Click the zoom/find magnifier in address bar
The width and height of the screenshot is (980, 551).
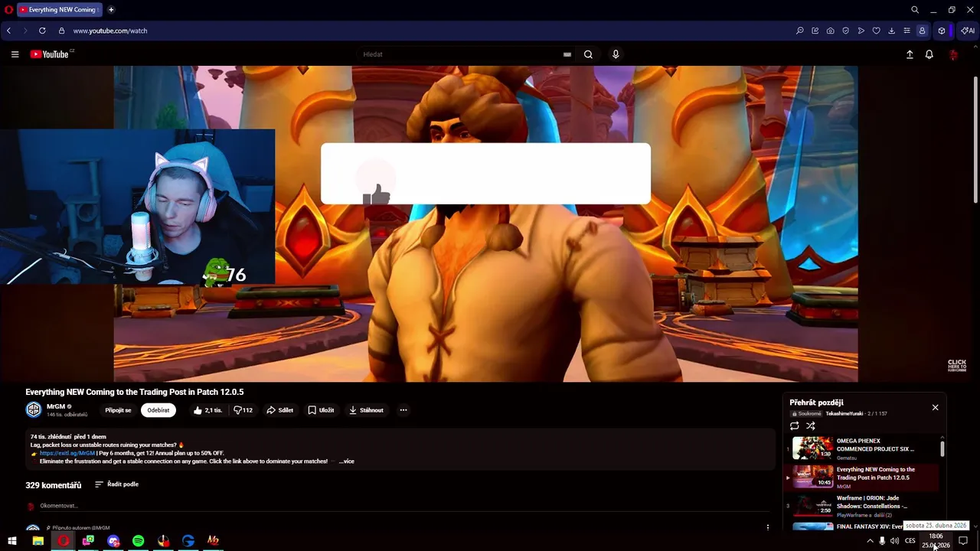[x=800, y=31]
